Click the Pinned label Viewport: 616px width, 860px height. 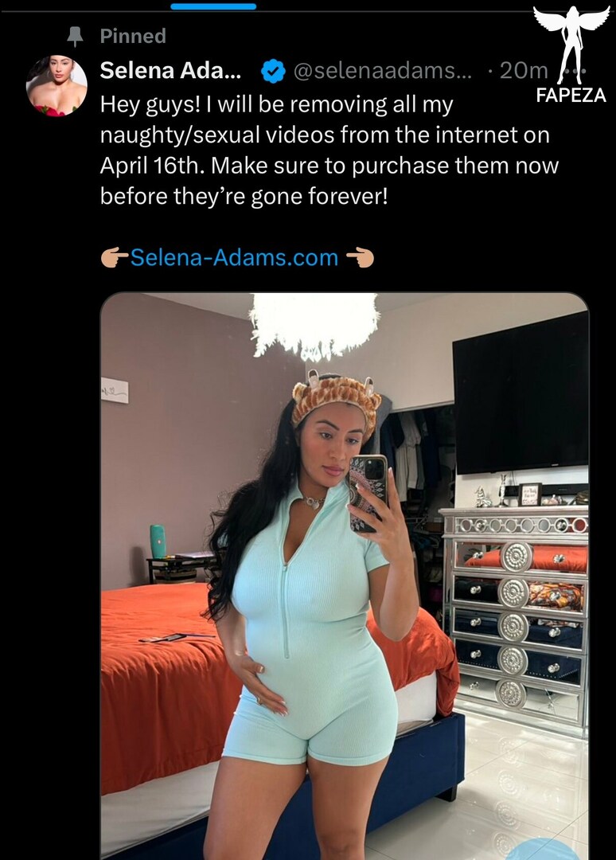133,36
